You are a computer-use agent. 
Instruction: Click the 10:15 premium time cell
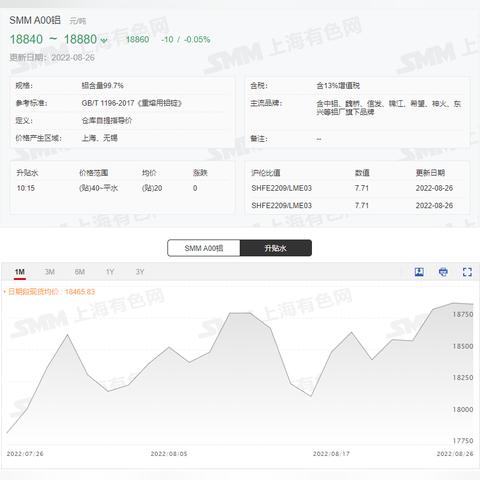26,188
